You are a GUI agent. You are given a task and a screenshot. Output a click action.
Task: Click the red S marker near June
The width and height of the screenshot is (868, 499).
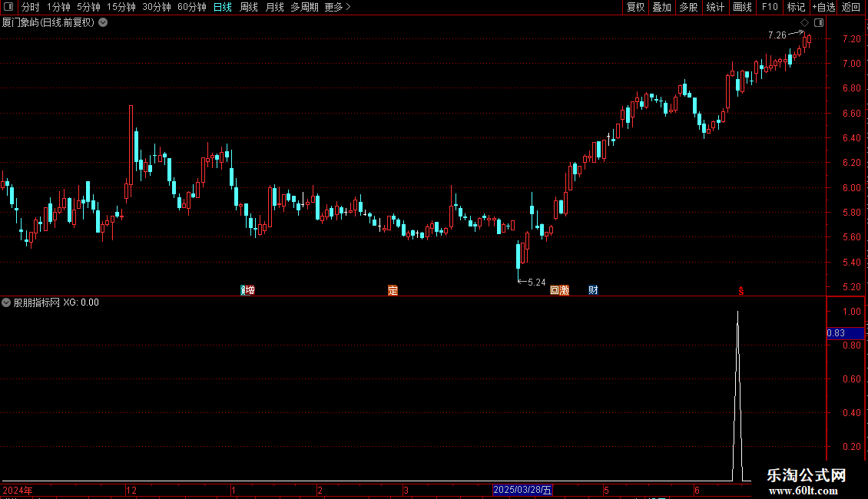(x=740, y=290)
